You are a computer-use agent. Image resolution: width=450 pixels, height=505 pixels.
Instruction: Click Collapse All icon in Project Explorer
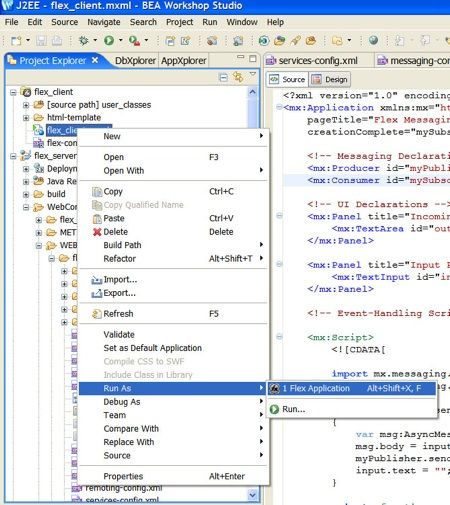pos(223,78)
